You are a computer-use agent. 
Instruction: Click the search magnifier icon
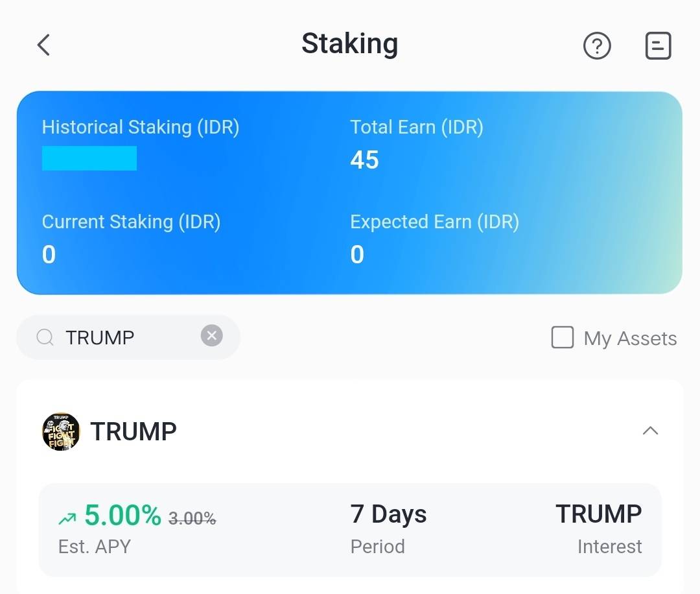click(44, 337)
